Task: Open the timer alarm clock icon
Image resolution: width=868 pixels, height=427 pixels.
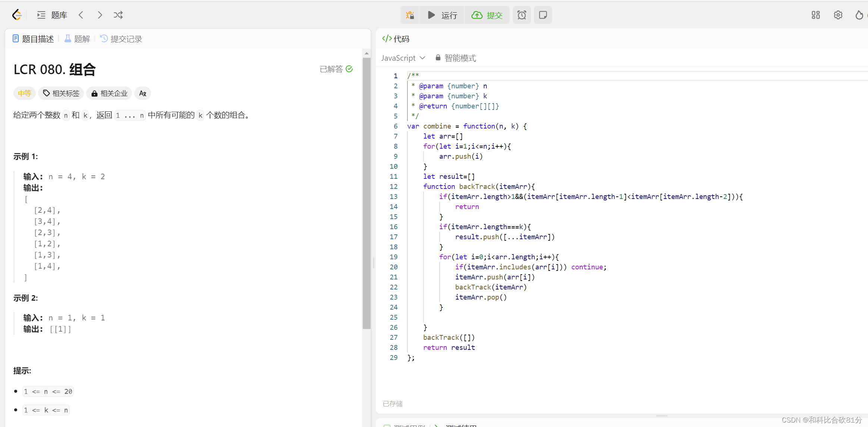Action: (522, 15)
